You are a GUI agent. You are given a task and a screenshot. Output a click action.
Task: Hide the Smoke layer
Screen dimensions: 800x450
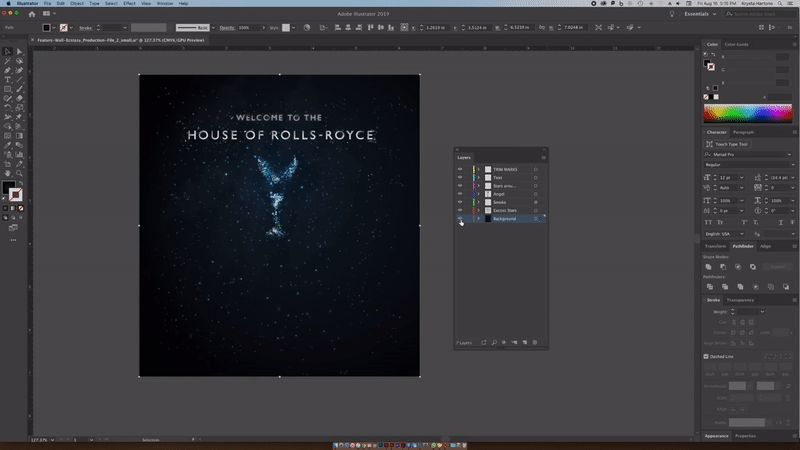[460, 202]
